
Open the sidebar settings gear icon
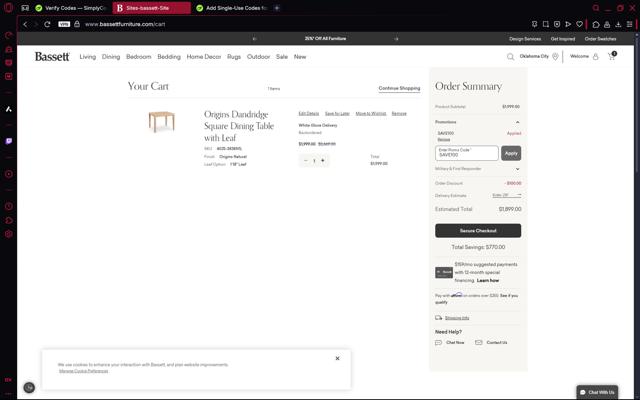tap(9, 234)
